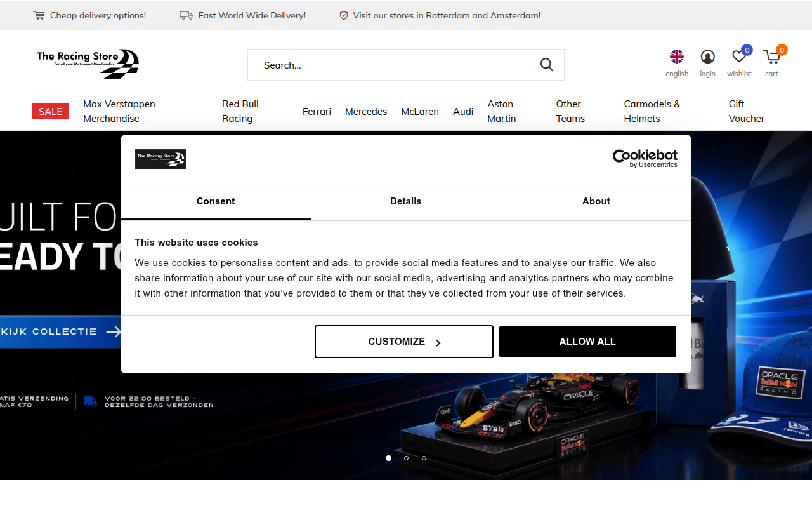Open Max Verstappen Merchandise menu
Screen dimensions: 812x508
click(119, 111)
